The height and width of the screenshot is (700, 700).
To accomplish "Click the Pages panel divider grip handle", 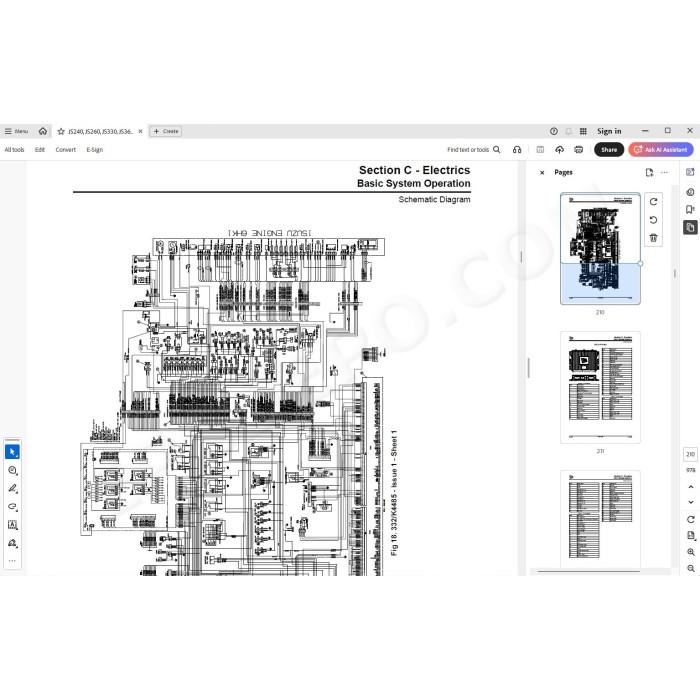I will point(529,368).
